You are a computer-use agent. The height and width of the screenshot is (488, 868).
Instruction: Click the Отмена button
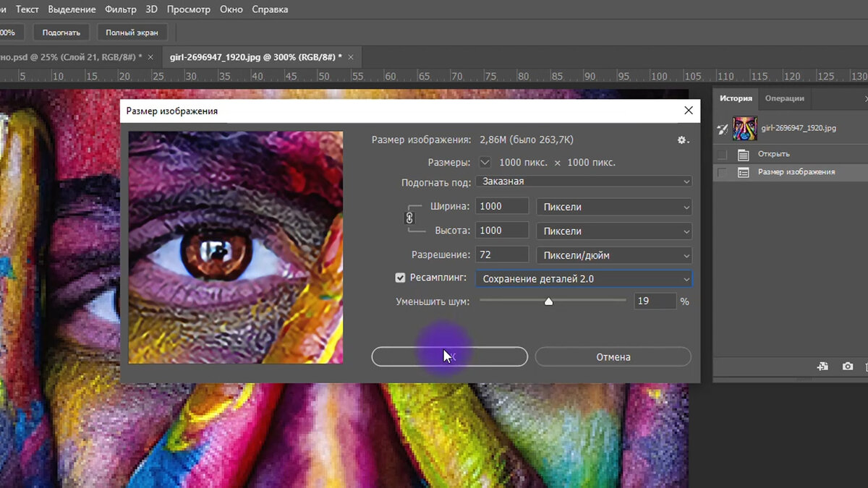[x=613, y=356]
